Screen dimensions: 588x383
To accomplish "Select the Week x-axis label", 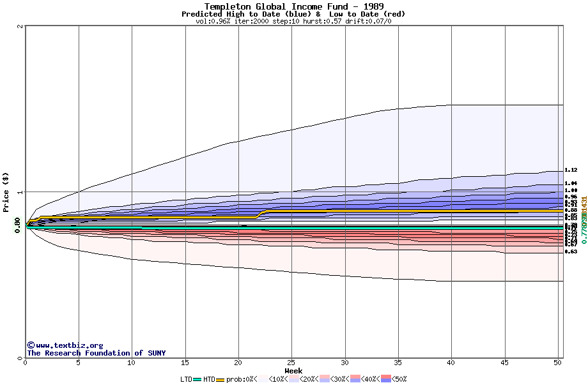I will coord(293,371).
